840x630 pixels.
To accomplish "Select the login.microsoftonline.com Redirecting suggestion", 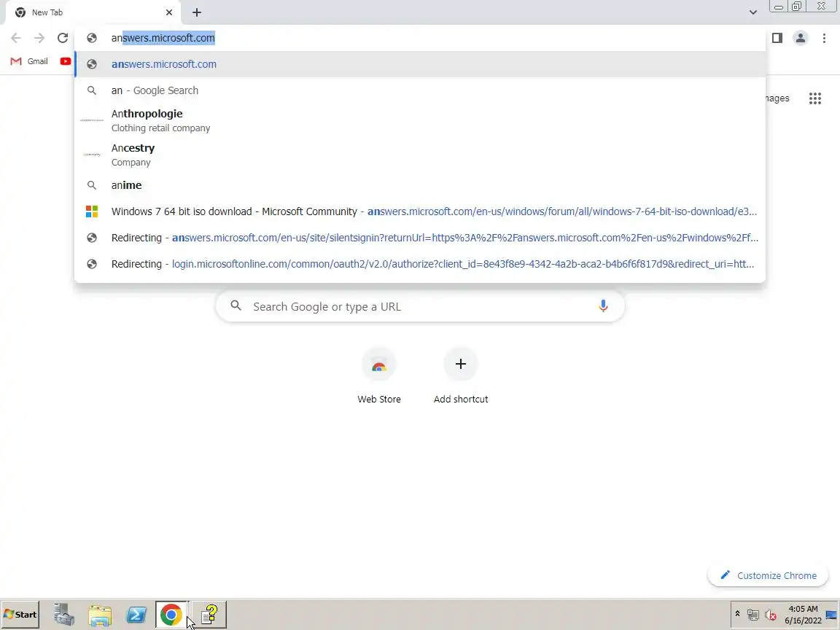I will (420, 263).
